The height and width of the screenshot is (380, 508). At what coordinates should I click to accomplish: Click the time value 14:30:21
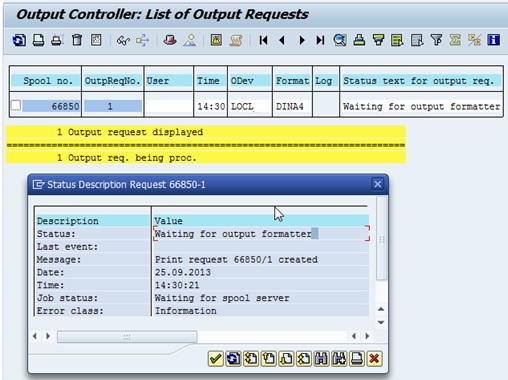[x=177, y=285]
